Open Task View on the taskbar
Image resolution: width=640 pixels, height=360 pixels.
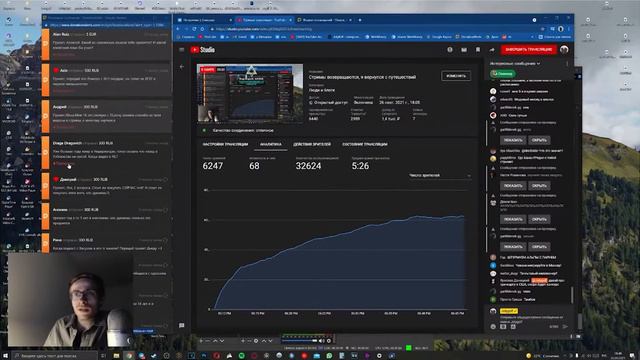[x=103, y=356]
